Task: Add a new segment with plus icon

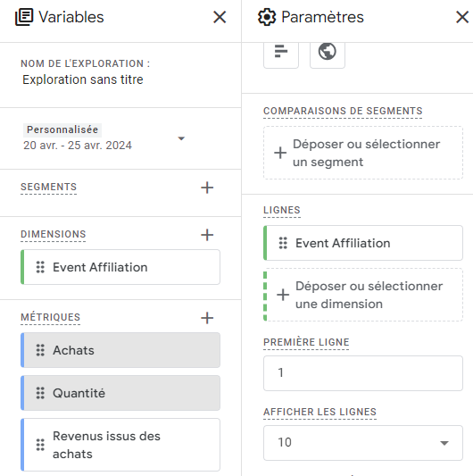Action: (x=207, y=188)
